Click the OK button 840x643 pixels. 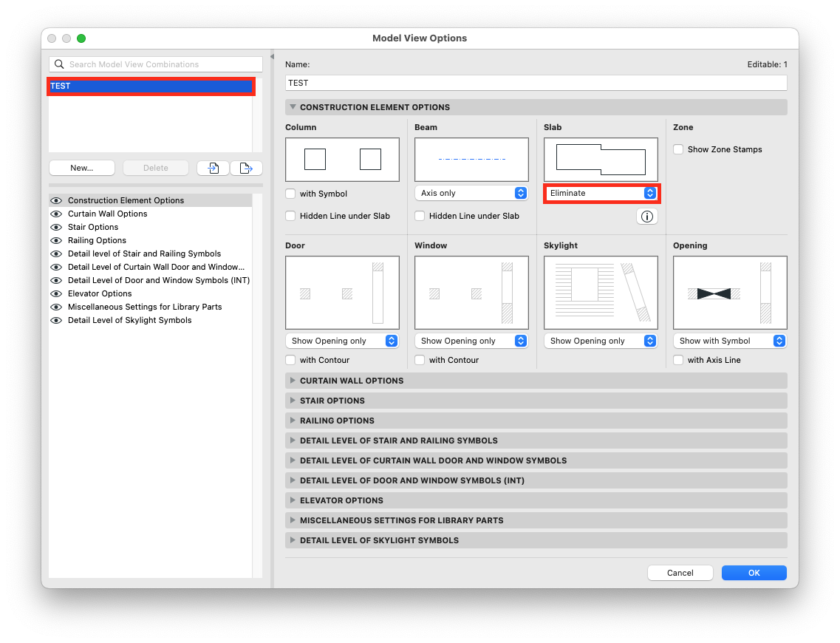(x=754, y=573)
